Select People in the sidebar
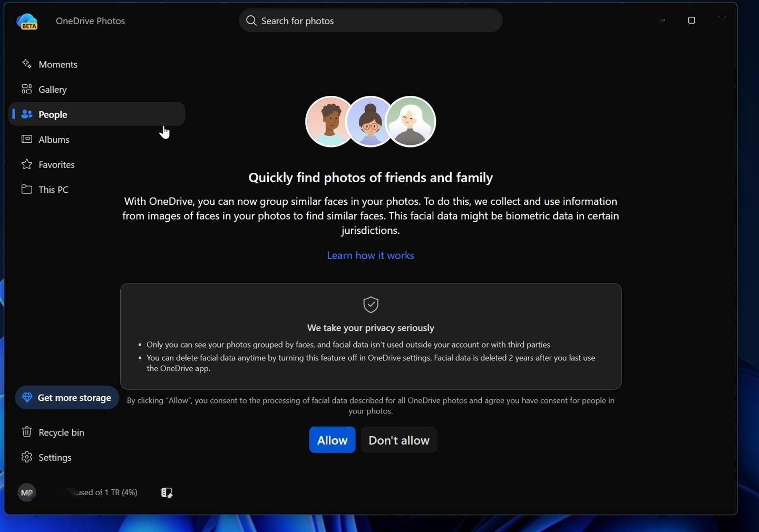759x532 pixels. point(97,114)
